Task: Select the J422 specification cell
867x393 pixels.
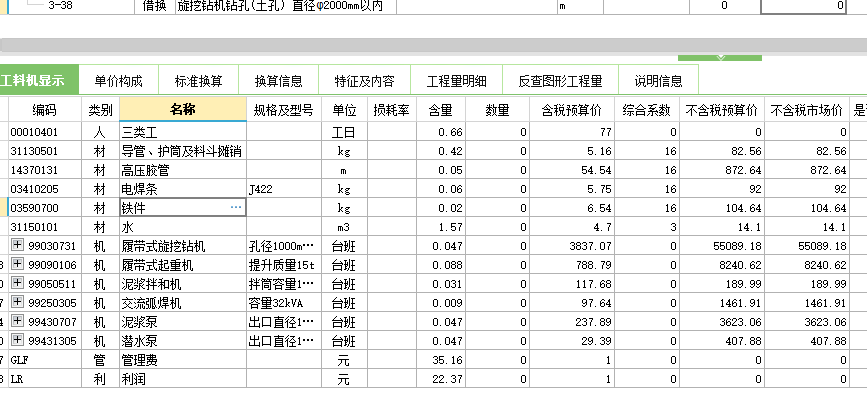Action: point(284,189)
